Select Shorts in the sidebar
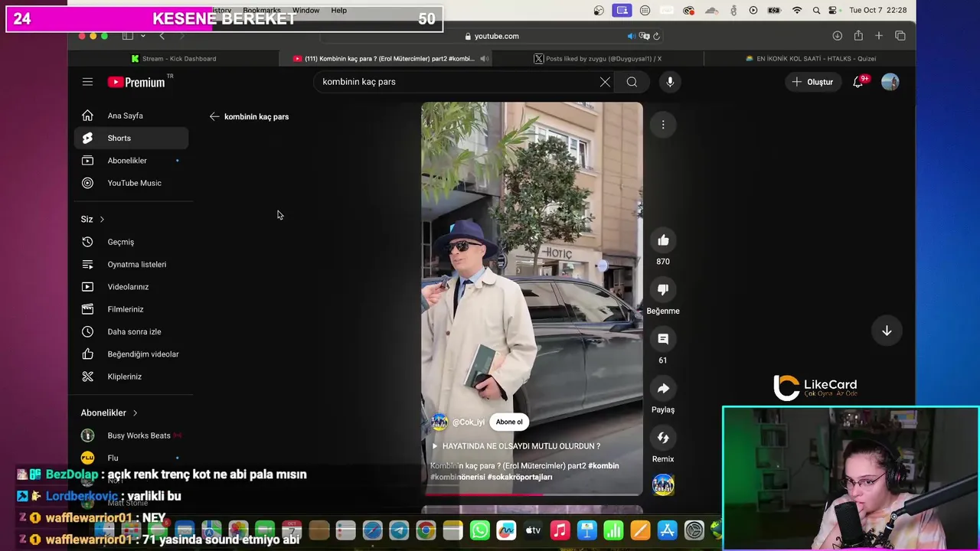The height and width of the screenshot is (551, 980). point(132,138)
